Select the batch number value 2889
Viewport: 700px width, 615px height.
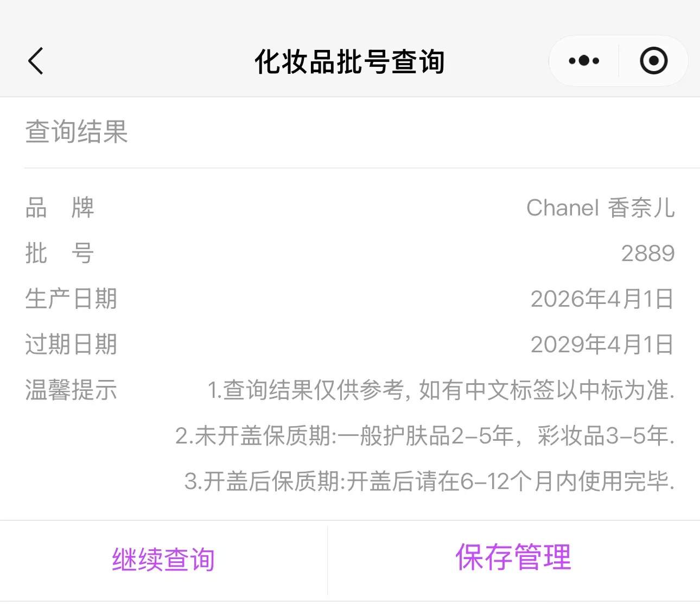pos(648,253)
